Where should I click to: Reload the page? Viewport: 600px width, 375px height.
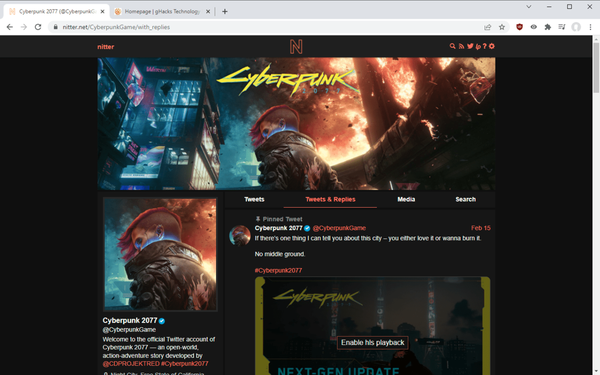coord(38,27)
